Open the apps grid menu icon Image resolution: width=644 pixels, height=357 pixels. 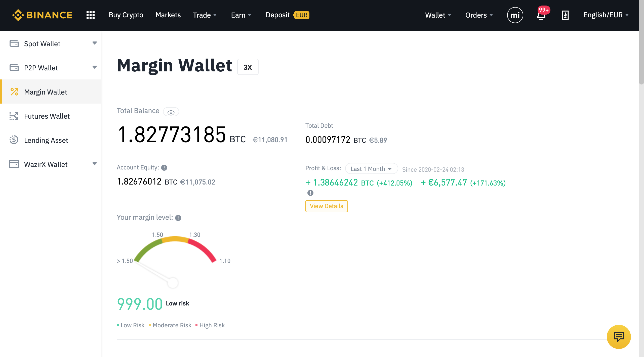coord(91,15)
